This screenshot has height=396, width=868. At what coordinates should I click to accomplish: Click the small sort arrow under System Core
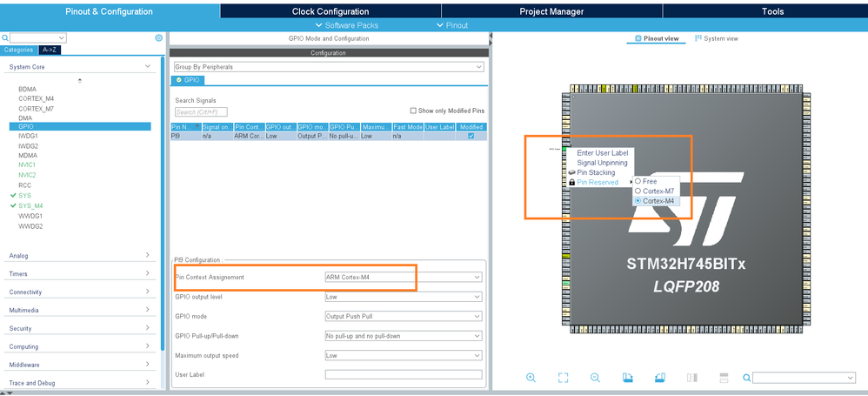coord(80,80)
